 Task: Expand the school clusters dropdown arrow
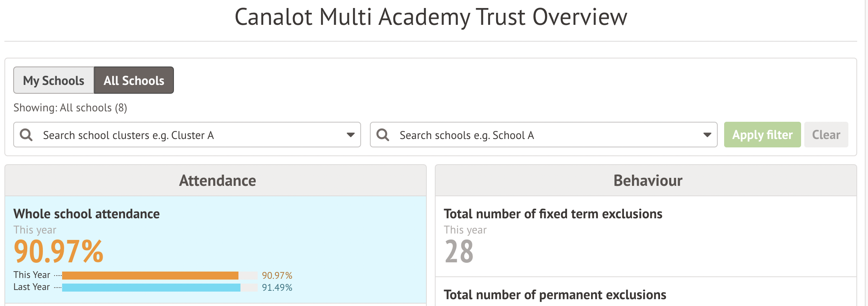point(351,135)
